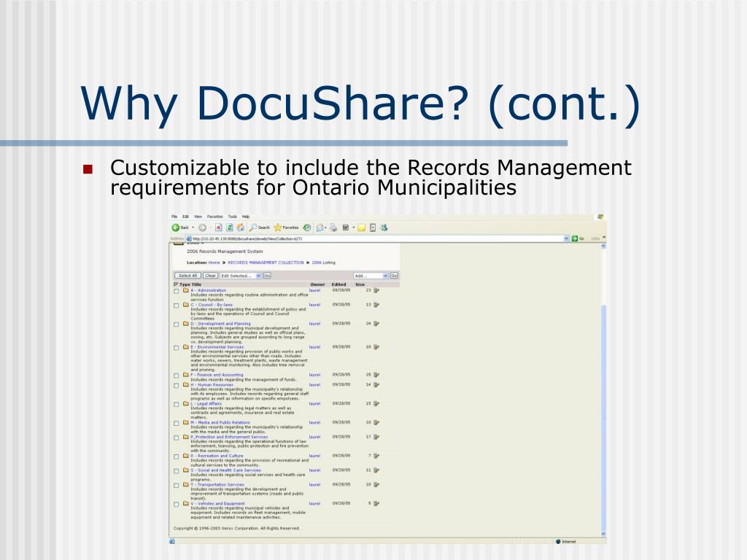Check the D - Development and Planning box
The width and height of the screenshot is (747, 560).
pos(177,324)
